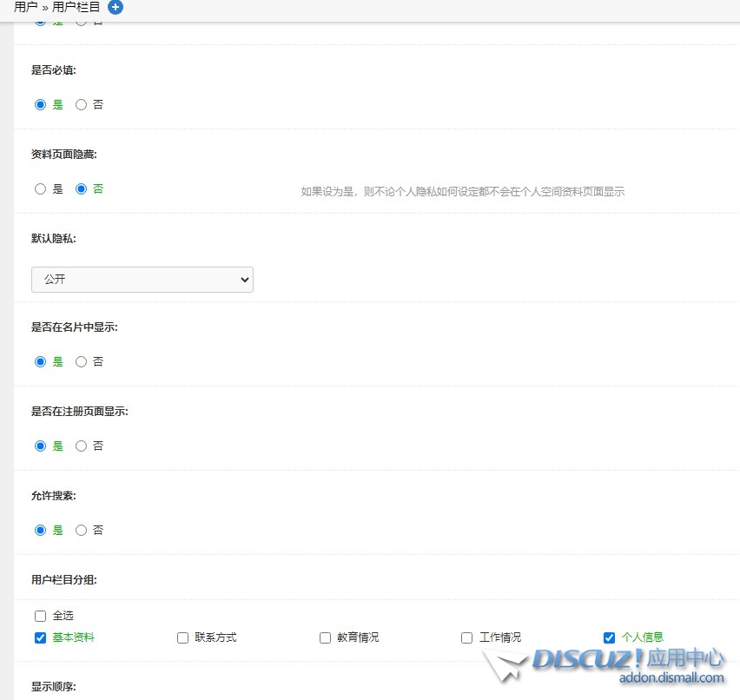
Task: Click the blue plus icon in the breadcrumb
Action: point(116,8)
